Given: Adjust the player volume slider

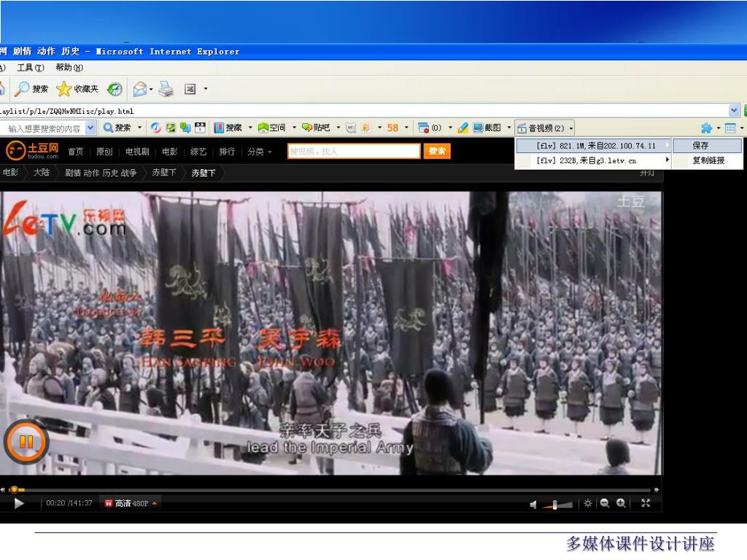Looking at the screenshot, I should (557, 505).
